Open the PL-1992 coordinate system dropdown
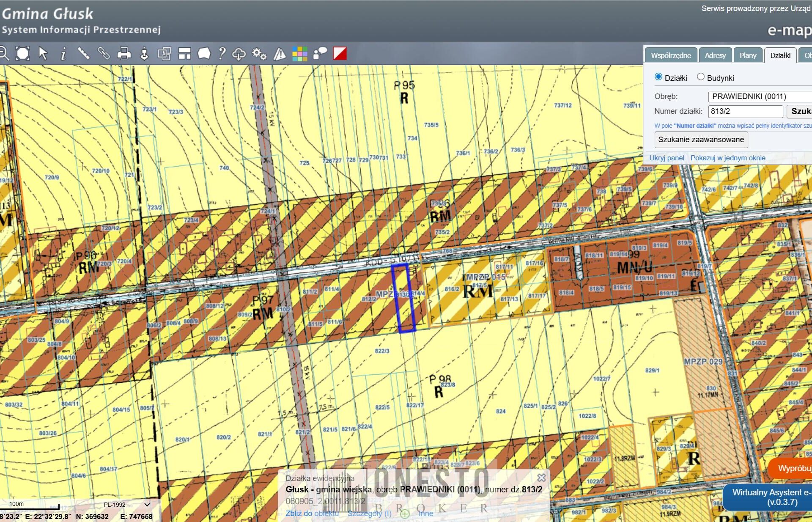This screenshot has height=522, width=812. tap(126, 504)
